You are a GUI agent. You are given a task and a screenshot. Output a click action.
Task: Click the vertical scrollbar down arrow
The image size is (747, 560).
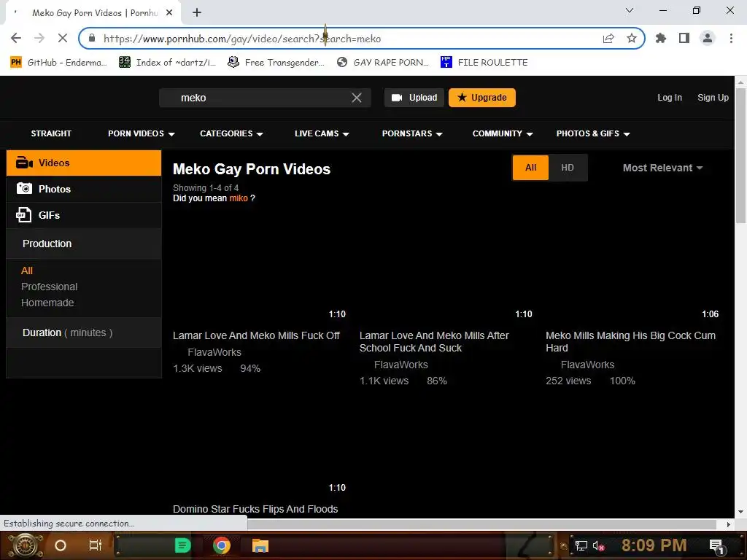point(740,513)
